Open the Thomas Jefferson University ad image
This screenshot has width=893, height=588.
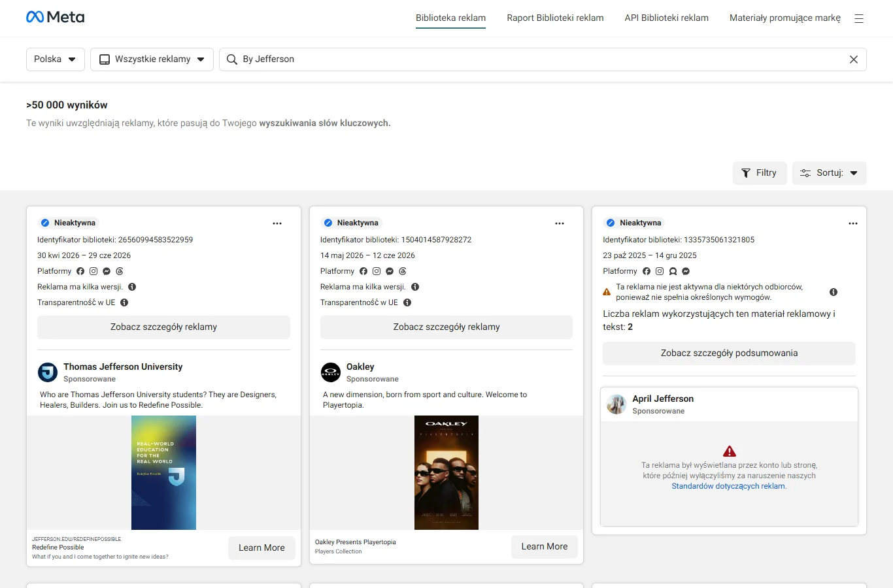[163, 473]
